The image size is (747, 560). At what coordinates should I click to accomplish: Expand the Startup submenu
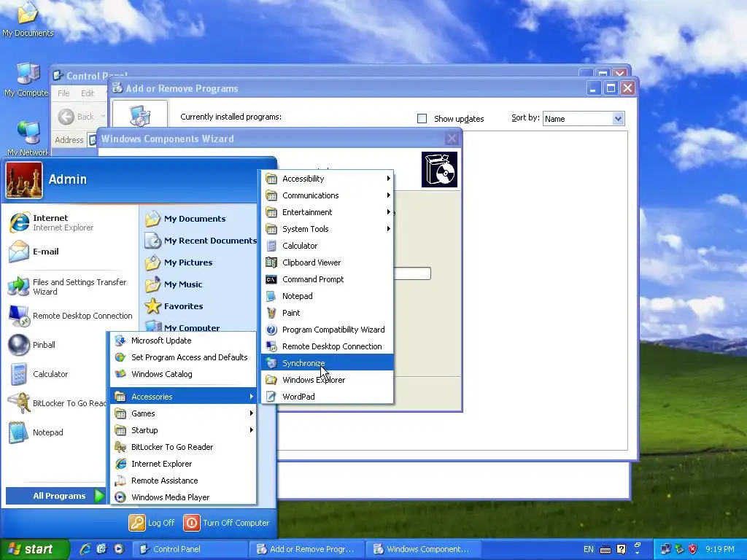[183, 430]
